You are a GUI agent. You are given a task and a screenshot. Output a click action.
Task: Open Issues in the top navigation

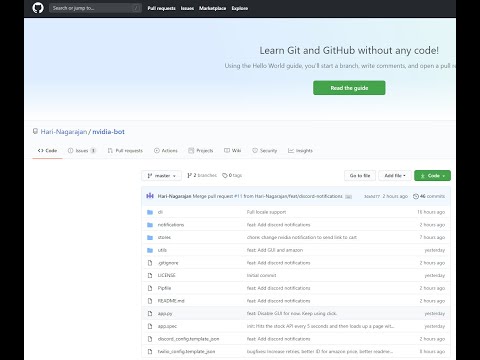(x=187, y=8)
